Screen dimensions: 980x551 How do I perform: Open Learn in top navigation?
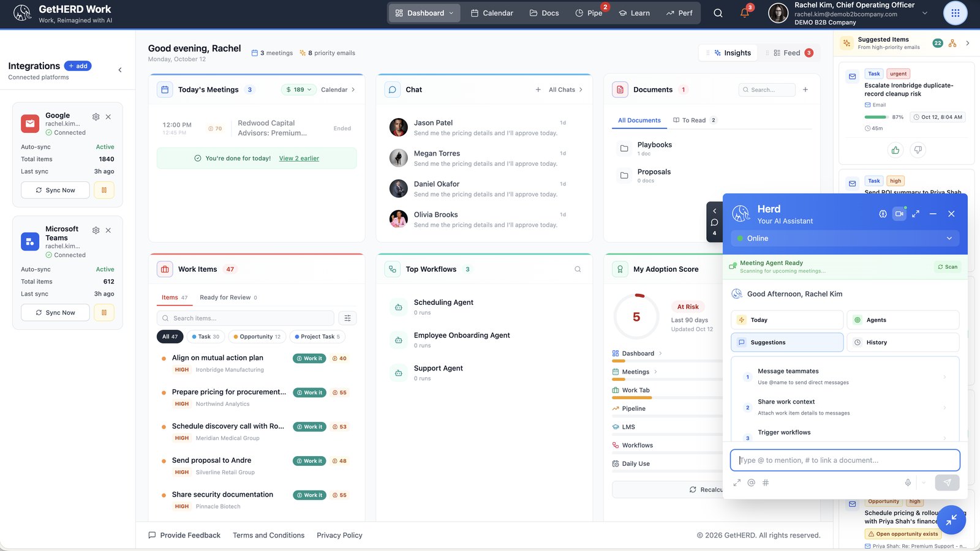[635, 13]
